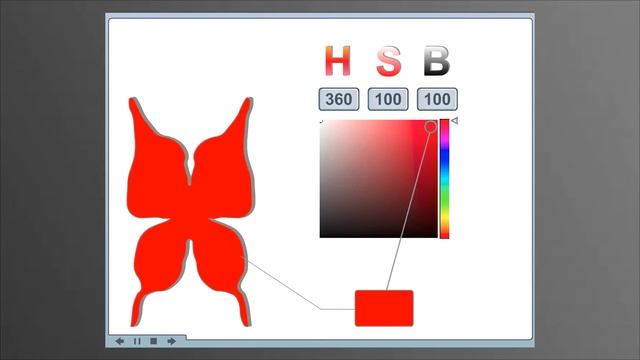The height and width of the screenshot is (360, 640).
Task: Click the large B brightness letter
Action: [437, 61]
